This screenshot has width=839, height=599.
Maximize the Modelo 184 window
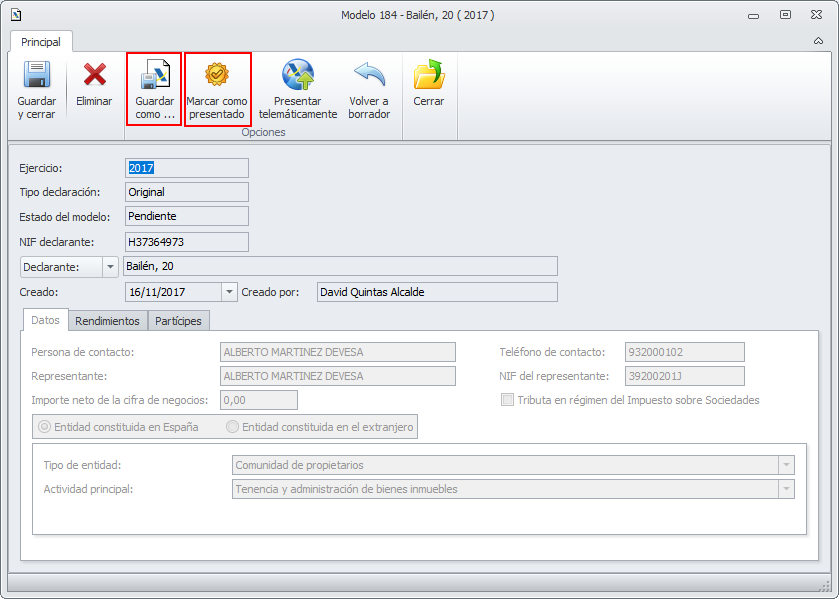pyautogui.click(x=785, y=15)
